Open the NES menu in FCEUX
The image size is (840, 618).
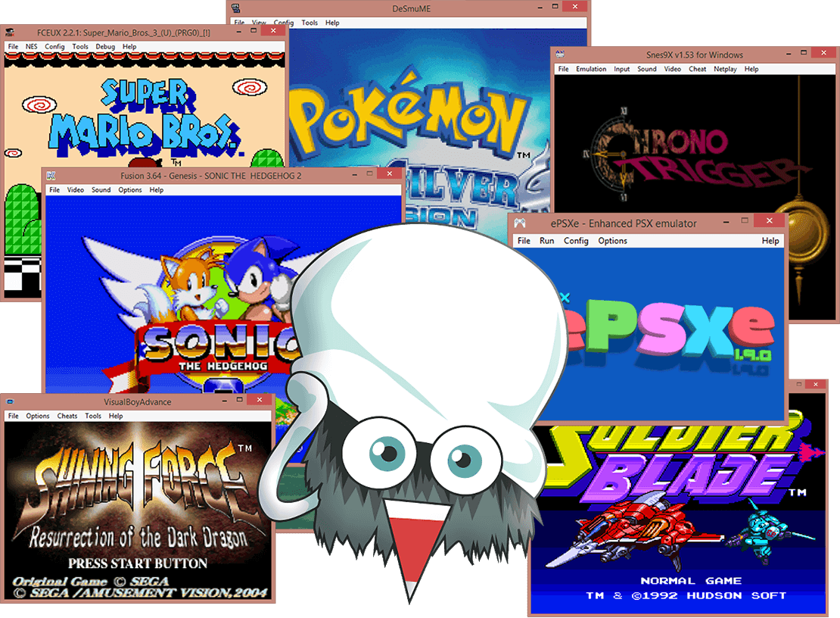(30, 46)
